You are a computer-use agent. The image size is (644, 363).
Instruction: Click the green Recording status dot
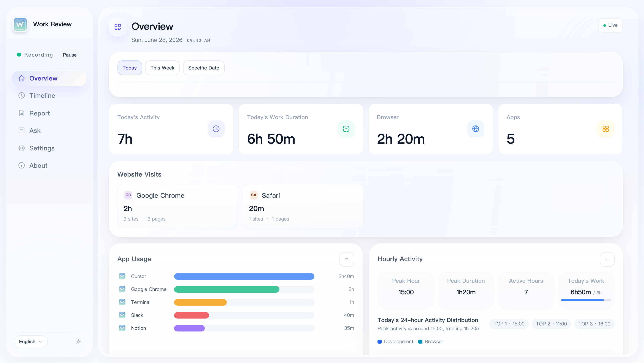19,54
